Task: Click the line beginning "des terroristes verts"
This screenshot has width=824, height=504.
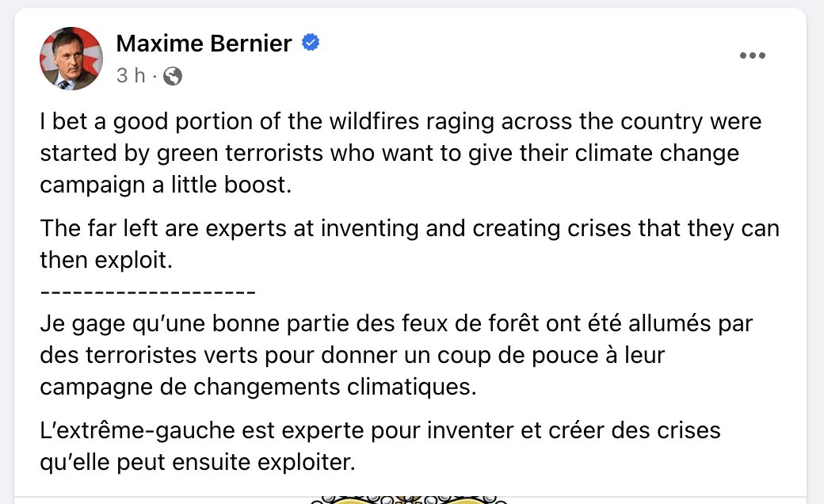Action: pos(352,356)
